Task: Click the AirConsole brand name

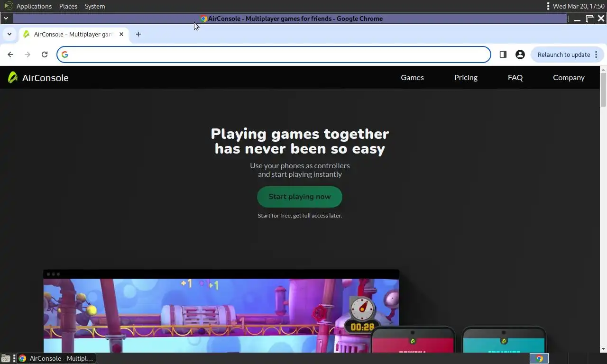Action: (45, 78)
